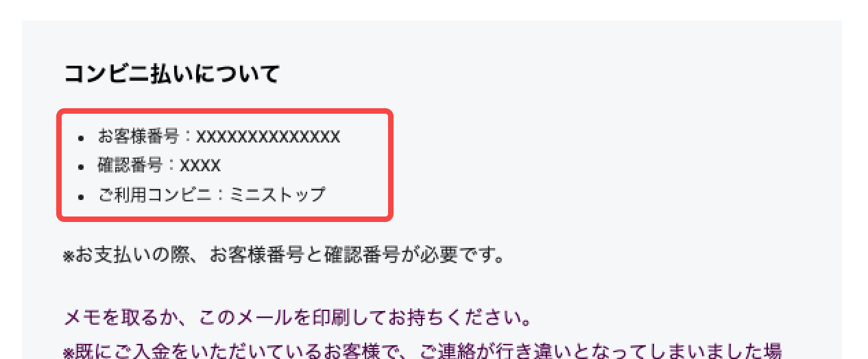Select the お客様番号 label text
Image resolution: width=868 pixels, height=359 pixels.
138,137
